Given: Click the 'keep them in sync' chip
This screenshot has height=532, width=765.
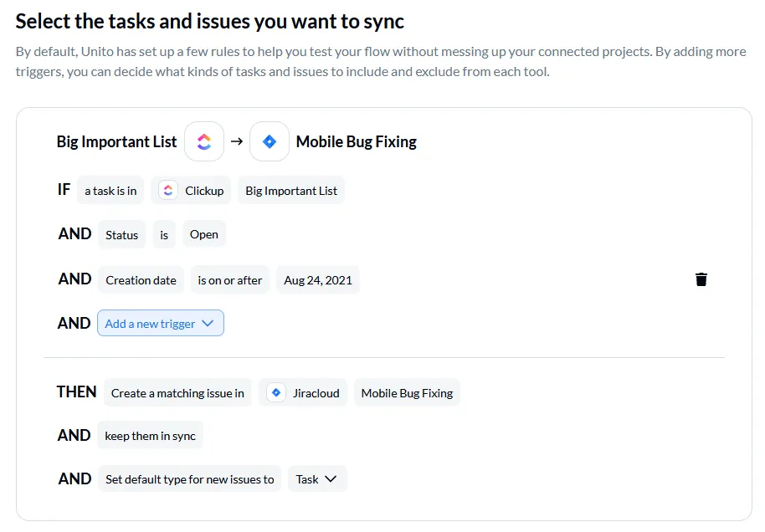Looking at the screenshot, I should point(151,436).
